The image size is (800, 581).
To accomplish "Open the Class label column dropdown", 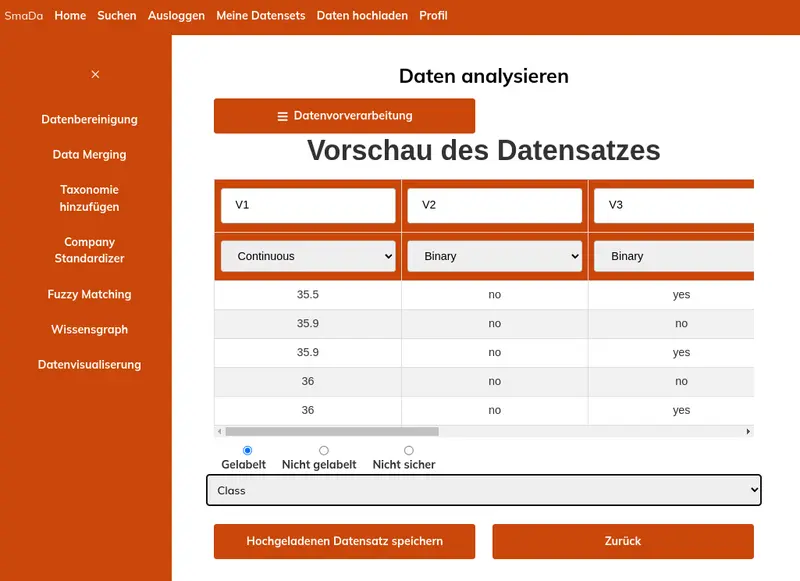I will tap(484, 491).
